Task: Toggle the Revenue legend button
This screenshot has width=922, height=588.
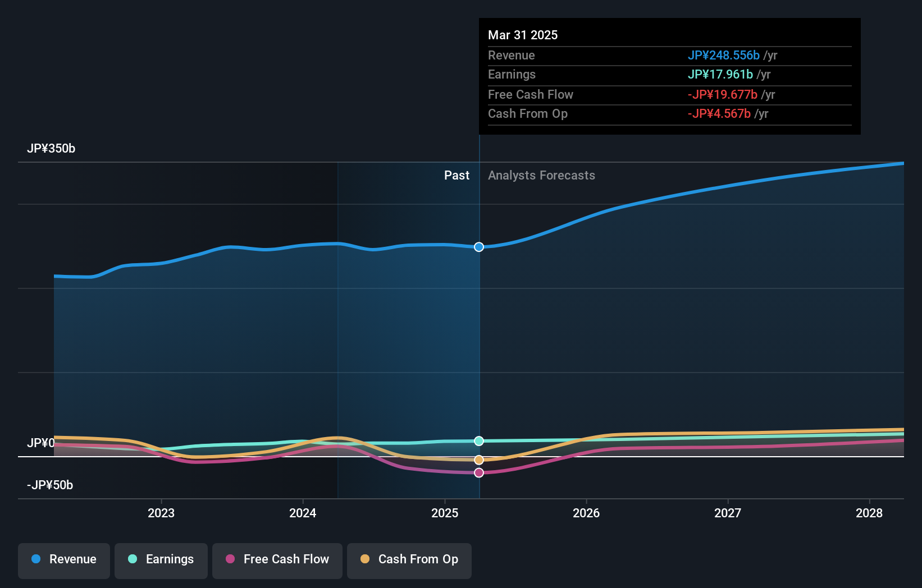Action: click(64, 561)
